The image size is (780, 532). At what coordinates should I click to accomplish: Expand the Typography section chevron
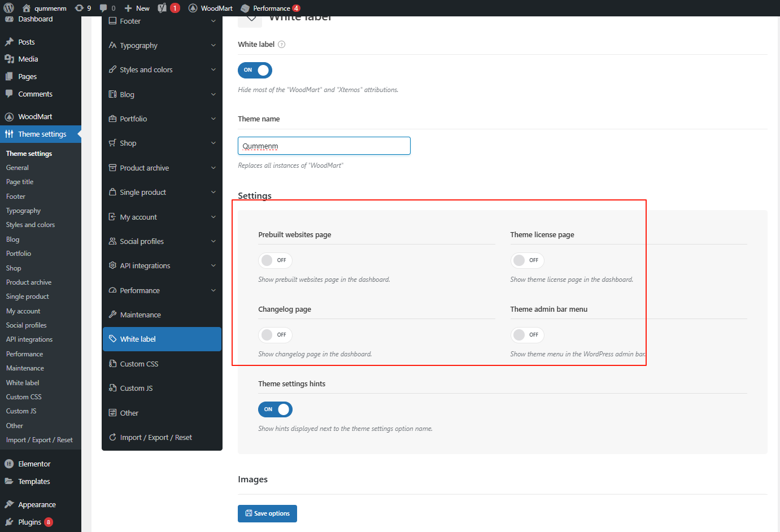[213, 46]
